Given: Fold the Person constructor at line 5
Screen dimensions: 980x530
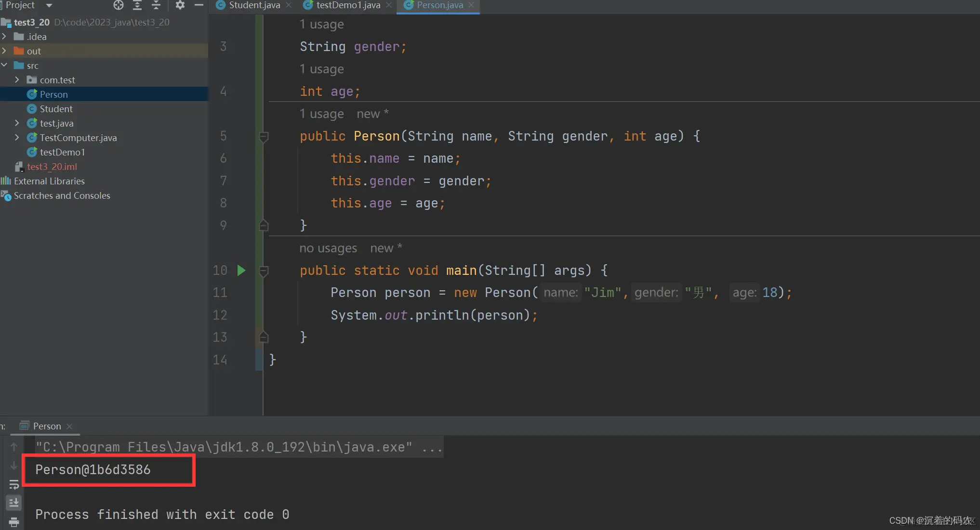Looking at the screenshot, I should [x=264, y=137].
